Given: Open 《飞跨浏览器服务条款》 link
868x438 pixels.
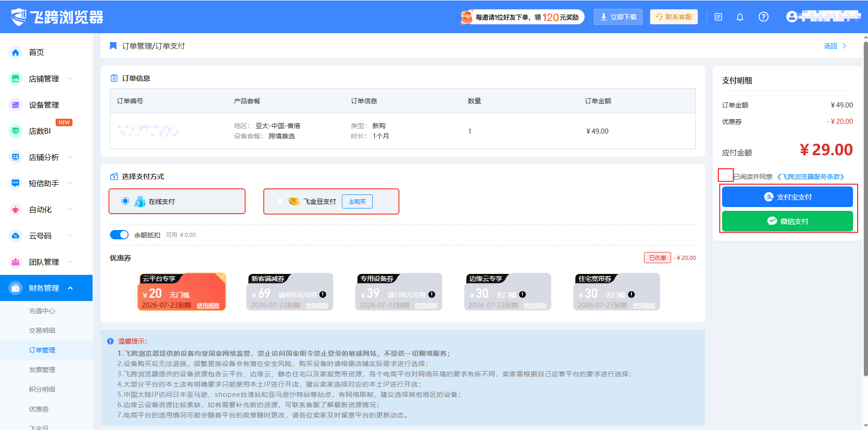Looking at the screenshot, I should [810, 177].
